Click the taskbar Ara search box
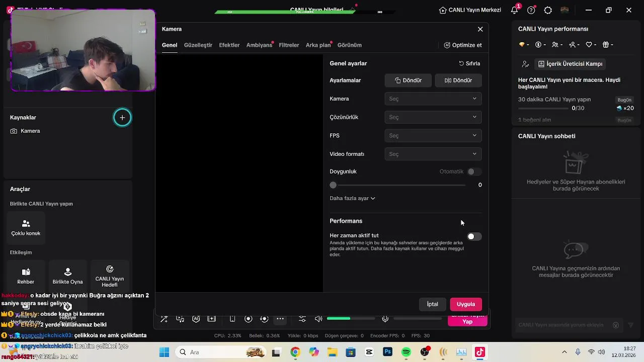644x362 pixels. [x=221, y=352]
